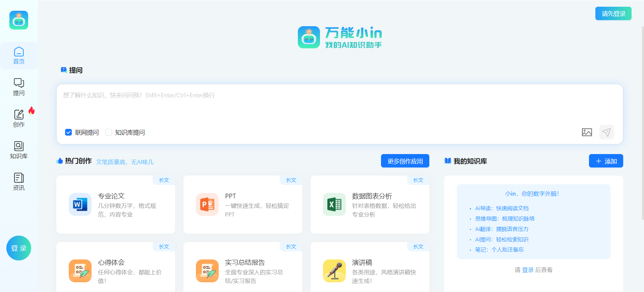
Task: Open 资讯 in the sidebar
Action: (x=19, y=182)
